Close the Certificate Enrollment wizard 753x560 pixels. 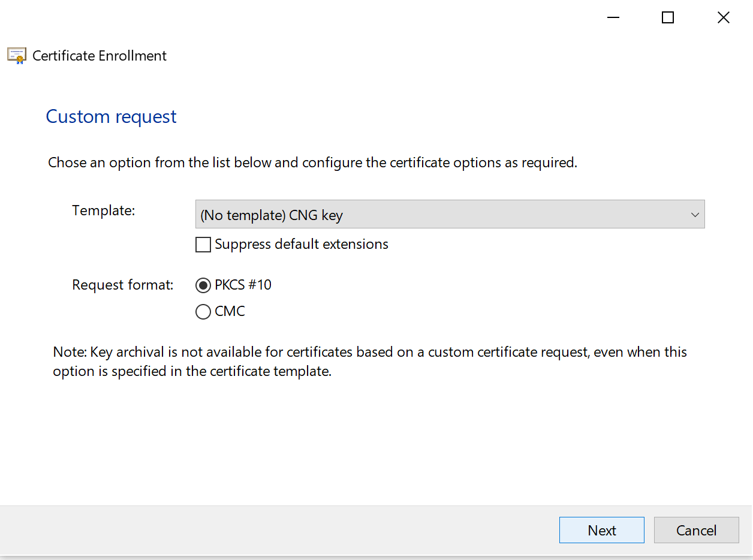(723, 17)
